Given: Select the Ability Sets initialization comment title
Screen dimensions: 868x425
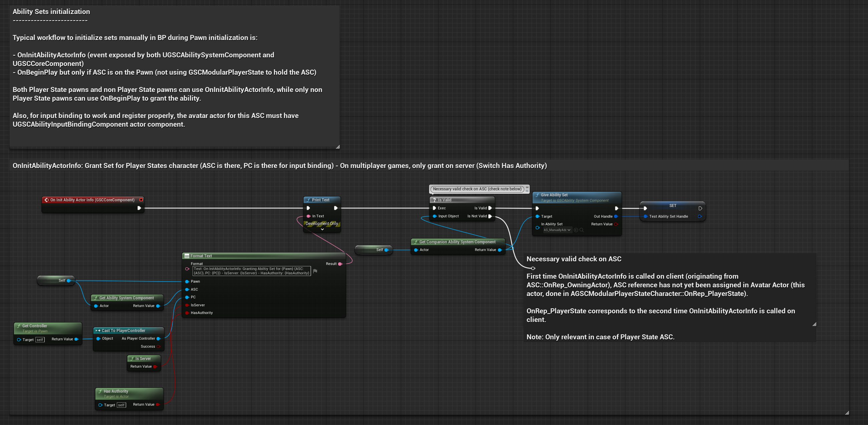Looking at the screenshot, I should point(51,11).
